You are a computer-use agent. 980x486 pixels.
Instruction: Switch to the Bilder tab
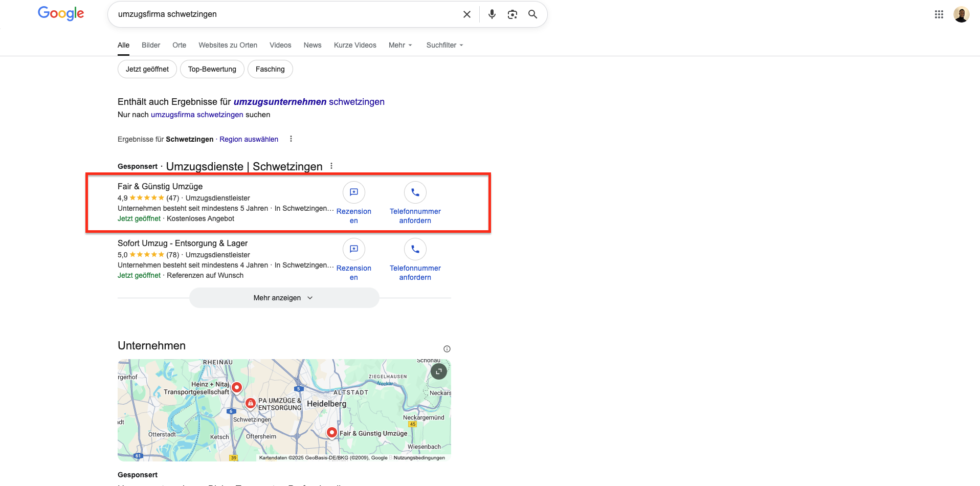[151, 45]
